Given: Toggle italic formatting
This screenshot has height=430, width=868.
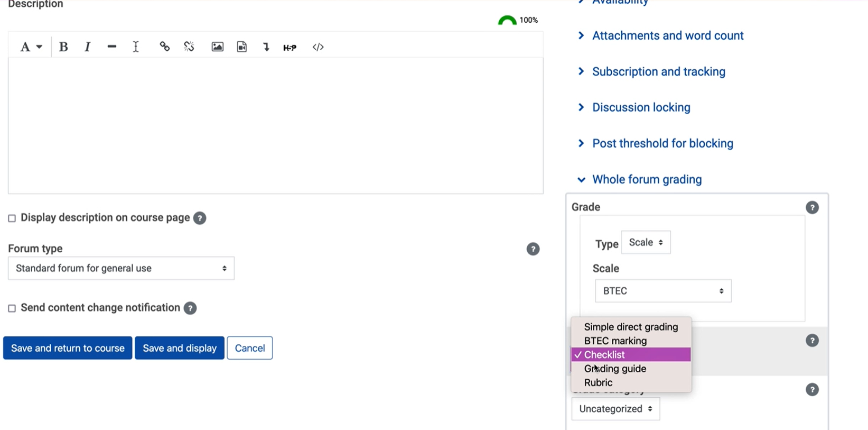Looking at the screenshot, I should [87, 47].
